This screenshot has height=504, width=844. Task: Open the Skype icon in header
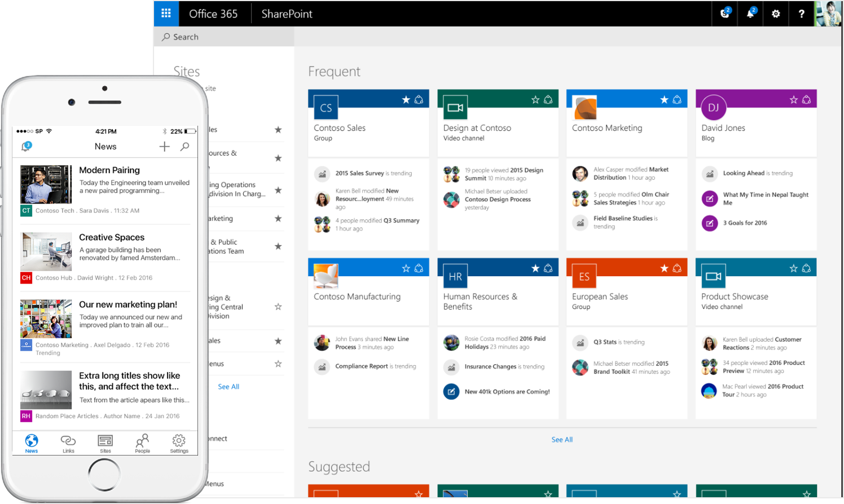pyautogui.click(x=725, y=14)
